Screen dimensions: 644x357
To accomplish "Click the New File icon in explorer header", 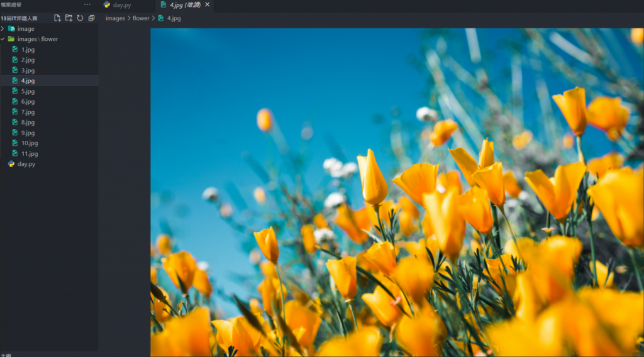I will (57, 18).
